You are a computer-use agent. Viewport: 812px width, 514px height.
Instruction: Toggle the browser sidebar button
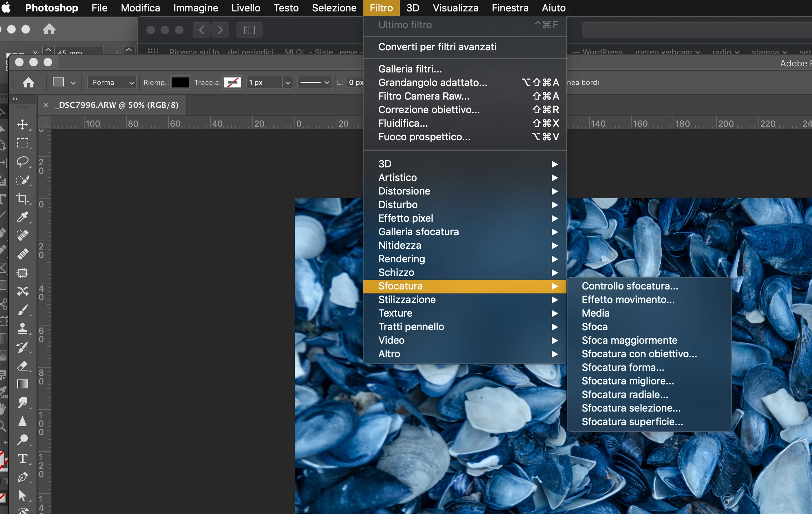click(x=249, y=30)
